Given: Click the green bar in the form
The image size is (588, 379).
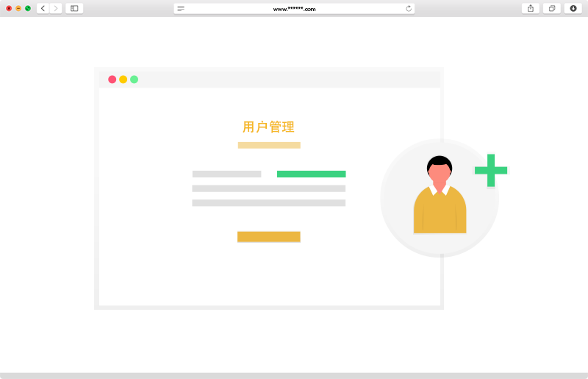Looking at the screenshot, I should [311, 174].
